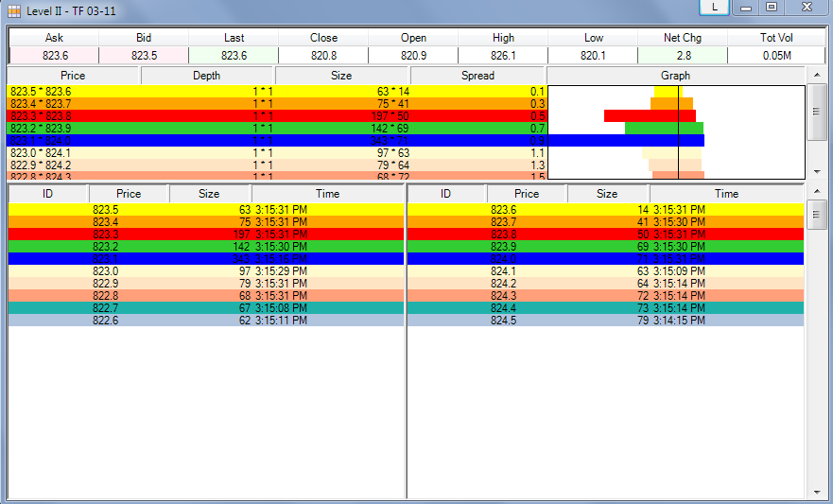Click scroll down arrow of lower tables
Screen dimensions: 833x504
pyautogui.click(x=817, y=493)
